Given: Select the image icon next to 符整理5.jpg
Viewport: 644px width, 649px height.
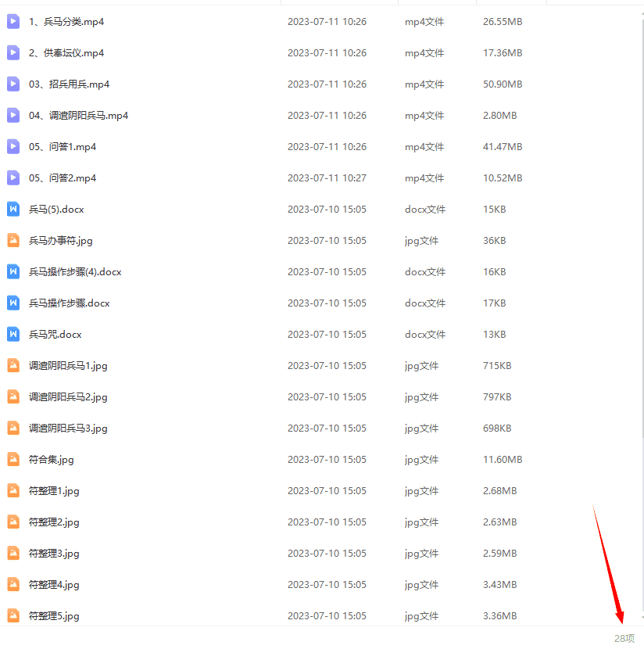Looking at the screenshot, I should 13,616.
